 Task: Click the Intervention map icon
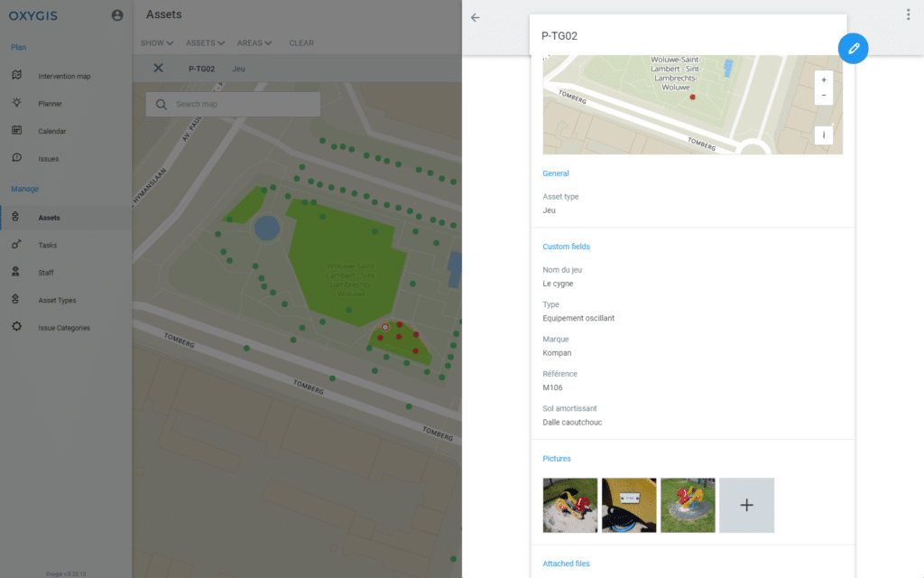[16, 75]
